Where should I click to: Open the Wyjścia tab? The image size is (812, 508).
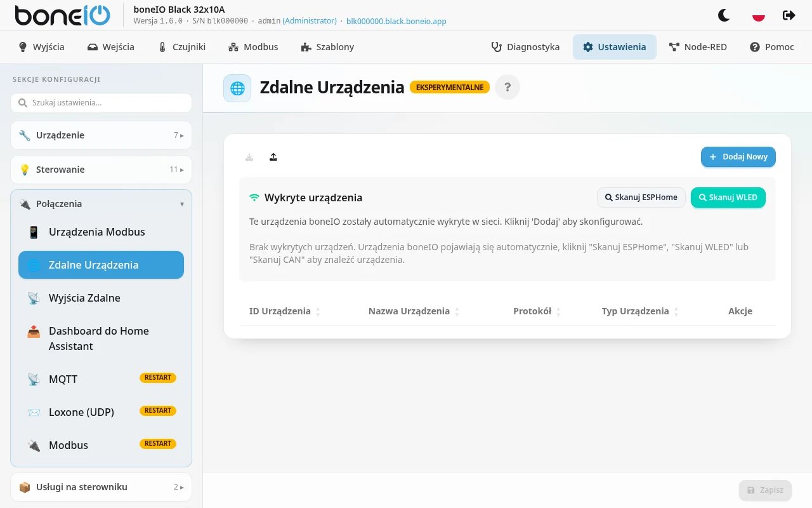tap(41, 47)
